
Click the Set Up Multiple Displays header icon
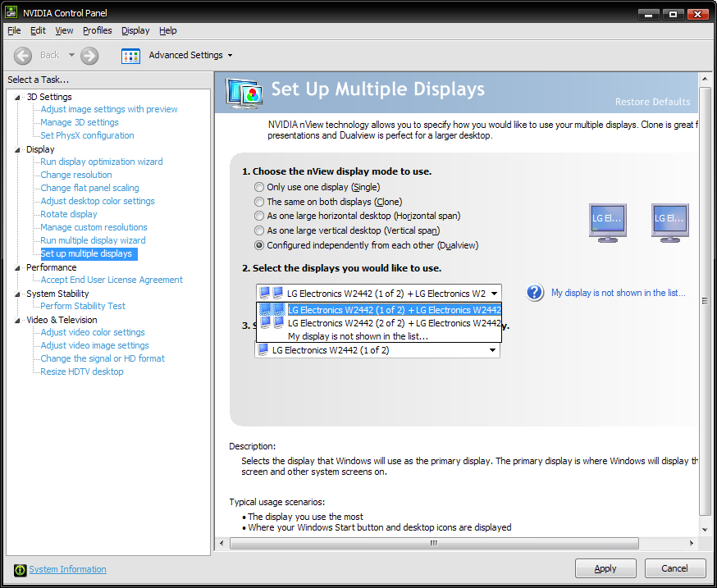point(244,93)
